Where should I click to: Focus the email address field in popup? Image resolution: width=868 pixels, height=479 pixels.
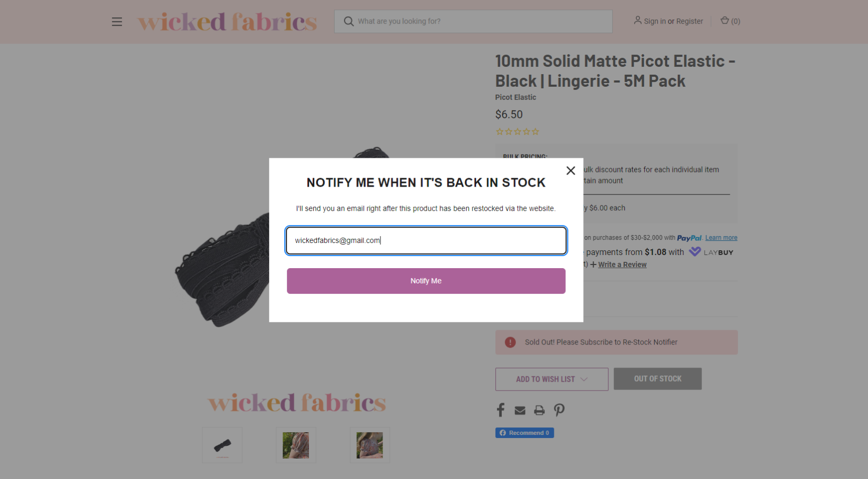click(426, 241)
